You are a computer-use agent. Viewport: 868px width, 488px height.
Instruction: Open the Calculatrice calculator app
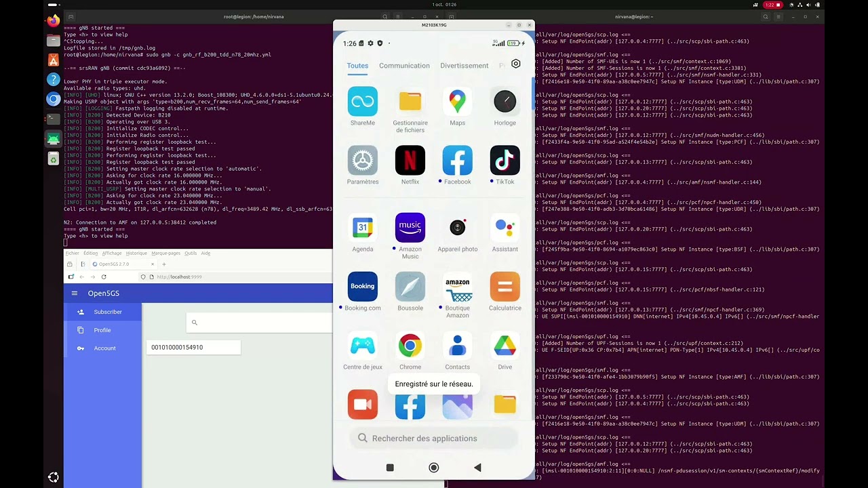pos(505,287)
